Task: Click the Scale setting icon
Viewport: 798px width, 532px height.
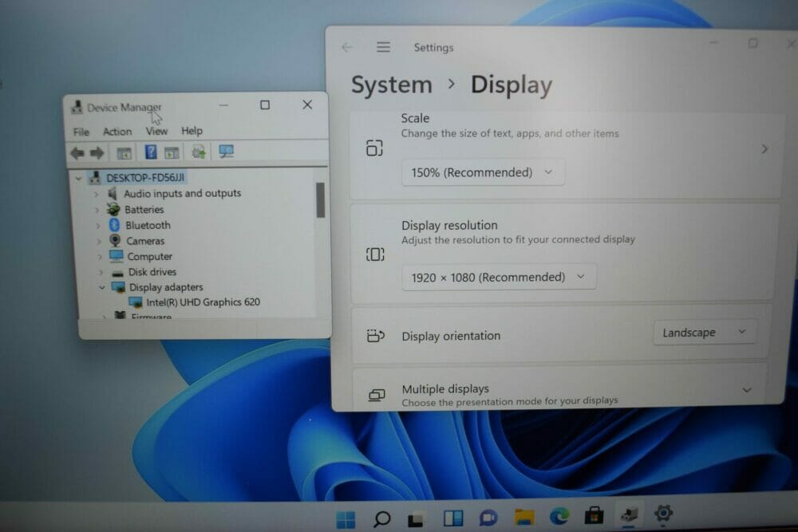Action: [374, 148]
